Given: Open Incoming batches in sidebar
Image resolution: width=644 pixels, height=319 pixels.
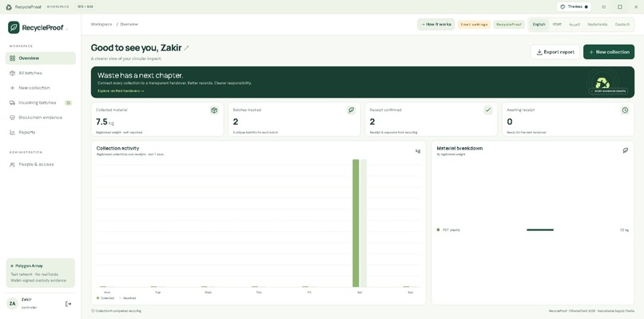Looking at the screenshot, I should coord(40,103).
